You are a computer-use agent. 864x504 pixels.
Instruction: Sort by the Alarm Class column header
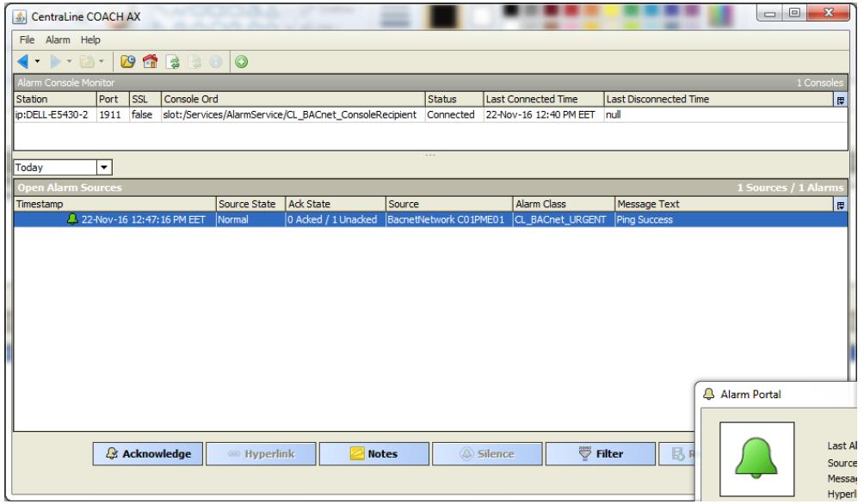coord(564,204)
